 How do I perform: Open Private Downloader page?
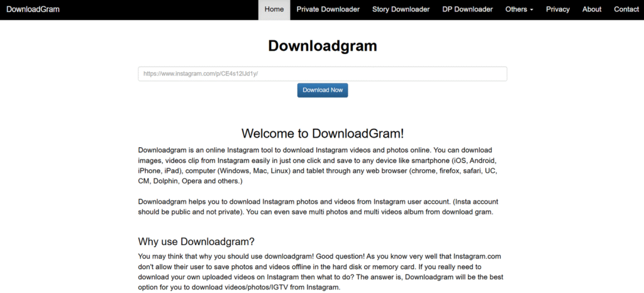pos(328,9)
